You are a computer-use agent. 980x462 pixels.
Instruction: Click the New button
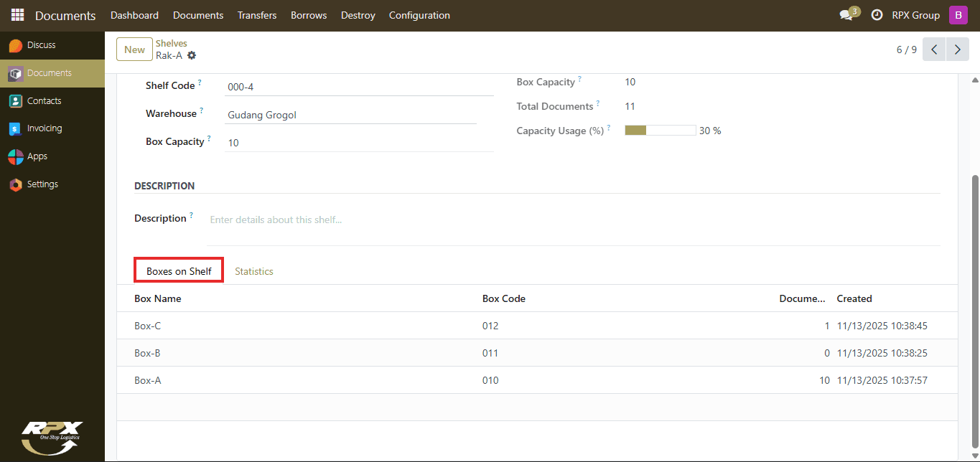[134, 49]
